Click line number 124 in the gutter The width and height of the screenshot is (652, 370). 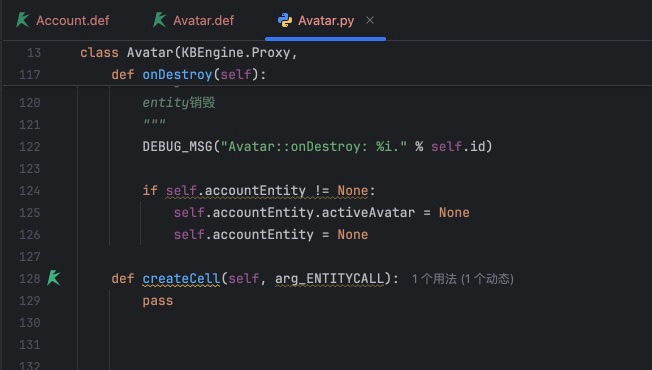[x=30, y=190]
